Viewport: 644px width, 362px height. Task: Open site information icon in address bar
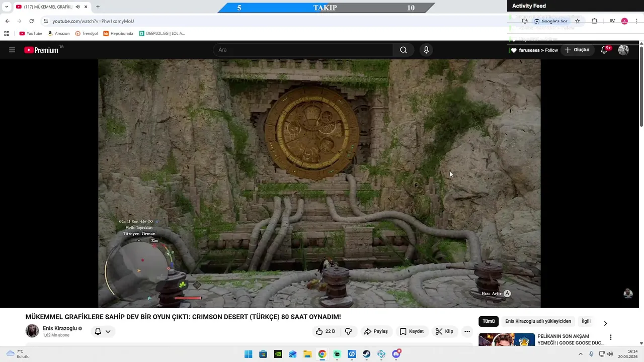point(46,21)
